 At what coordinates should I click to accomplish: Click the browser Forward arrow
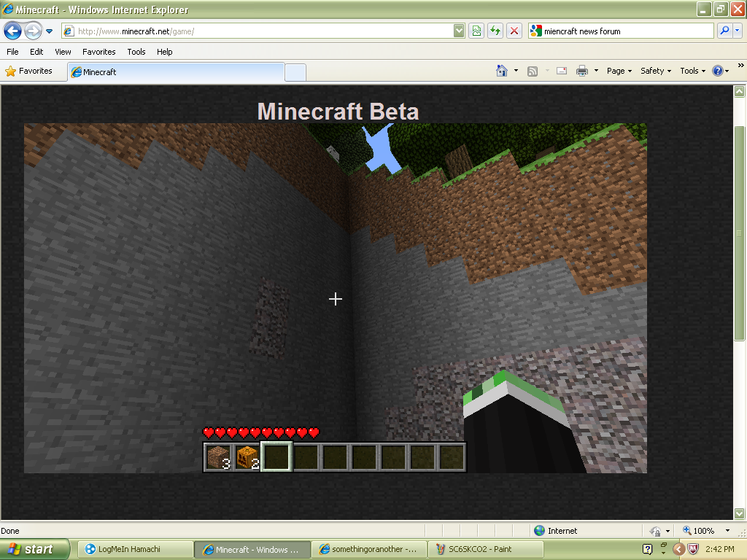[x=32, y=31]
